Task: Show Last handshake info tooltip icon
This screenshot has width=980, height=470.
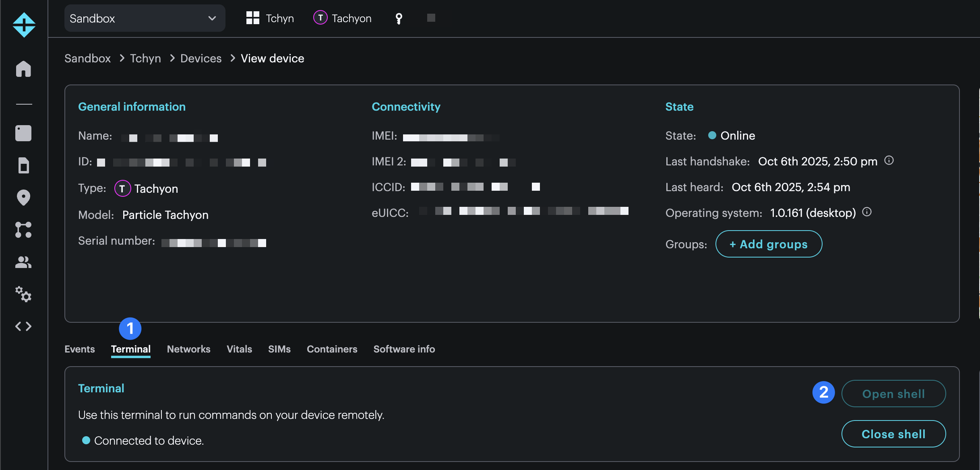Action: pos(889,161)
